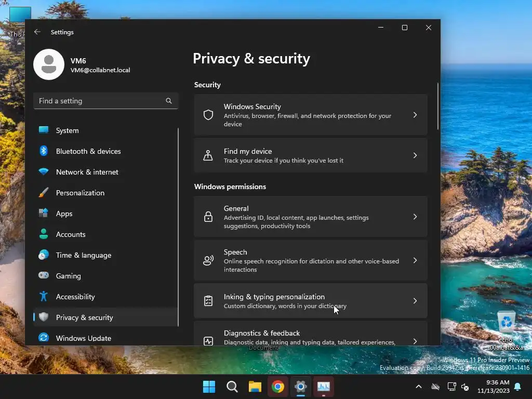
Task: Open Inking & typing personalization card
Action: [311, 301]
